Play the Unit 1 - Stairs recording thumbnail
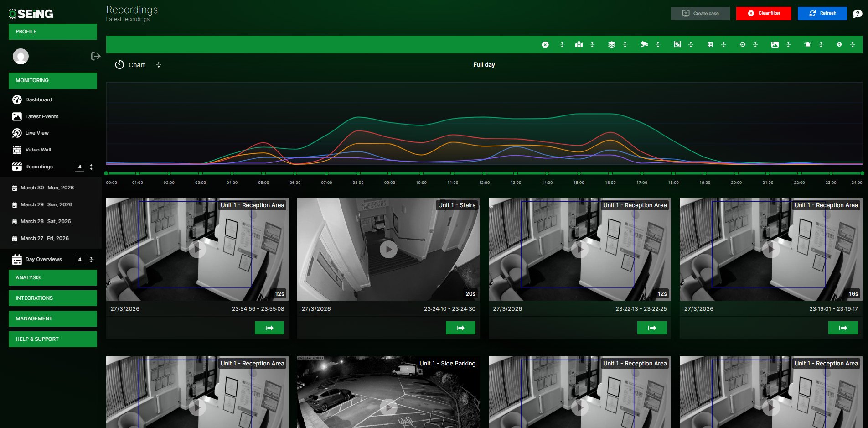 pyautogui.click(x=388, y=249)
